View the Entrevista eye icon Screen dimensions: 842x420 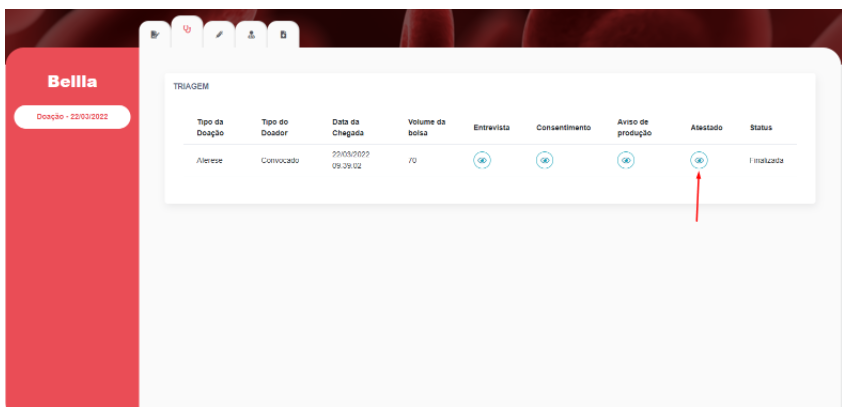pyautogui.click(x=482, y=160)
